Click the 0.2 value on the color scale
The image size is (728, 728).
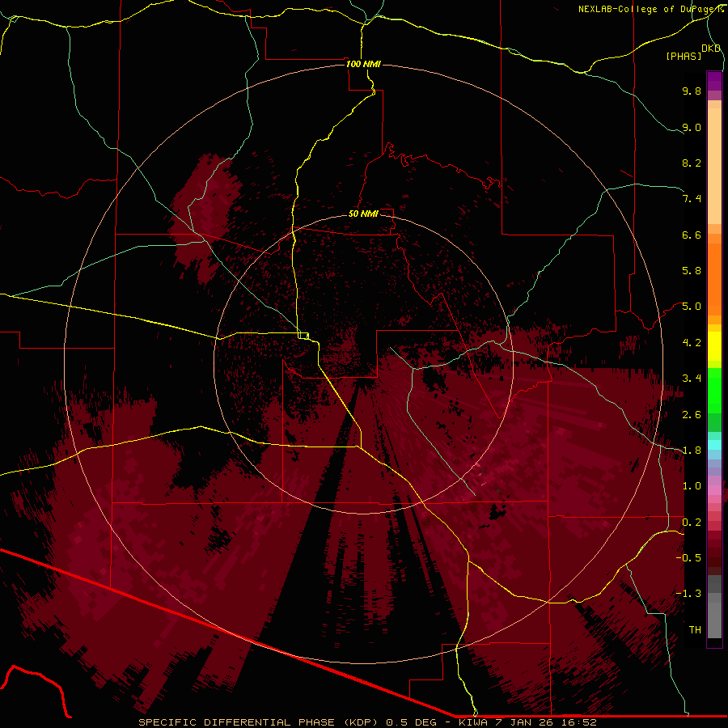pos(692,523)
